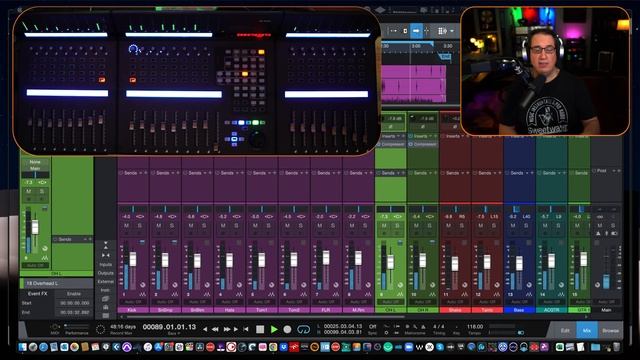Click the Fast Forward transport button
This screenshot has height=360, width=640.
coord(227,329)
